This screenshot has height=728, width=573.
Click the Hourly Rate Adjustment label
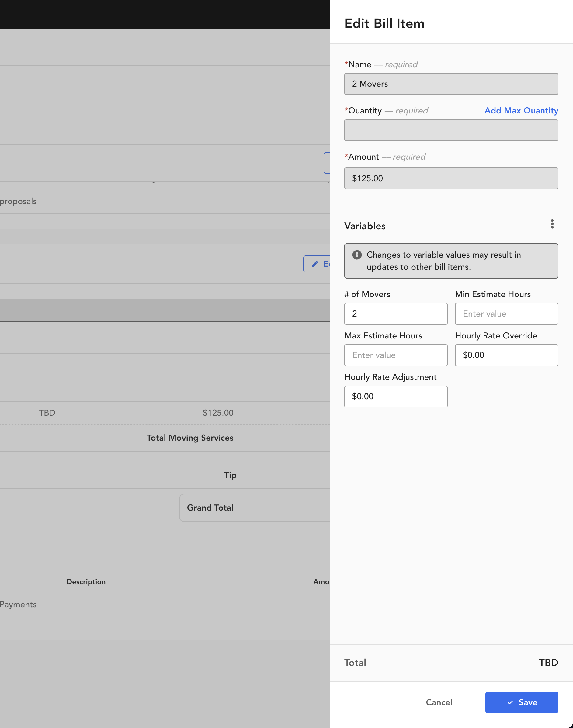tap(390, 377)
